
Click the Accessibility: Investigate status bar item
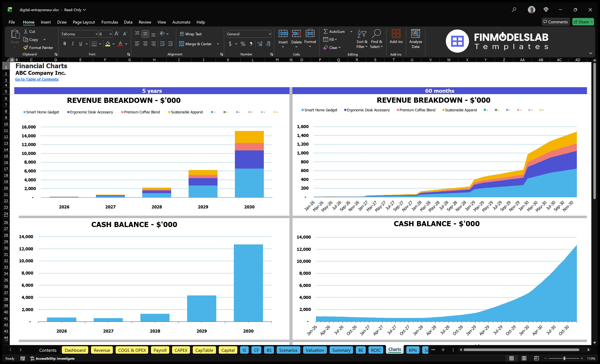coord(53,358)
